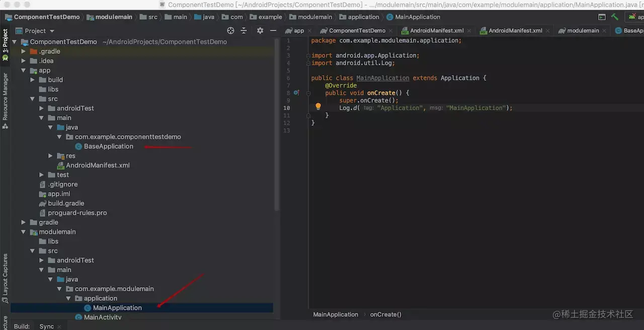Collapse the application package arrow
Image resolution: width=644 pixels, height=330 pixels.
point(68,298)
